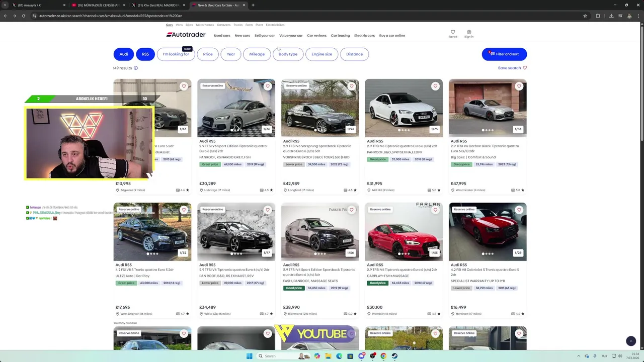This screenshot has height=362, width=644.
Task: Open the Value your car menu
Action: 291,36
